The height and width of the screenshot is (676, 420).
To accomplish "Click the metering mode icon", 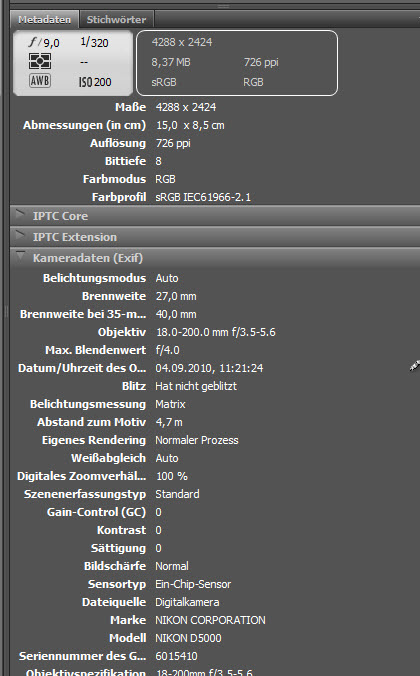I will [40, 61].
